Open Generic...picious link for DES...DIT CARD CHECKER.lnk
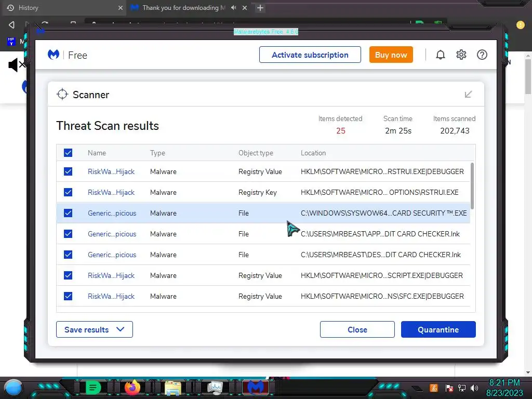Image resolution: width=532 pixels, height=399 pixels. pos(112,255)
